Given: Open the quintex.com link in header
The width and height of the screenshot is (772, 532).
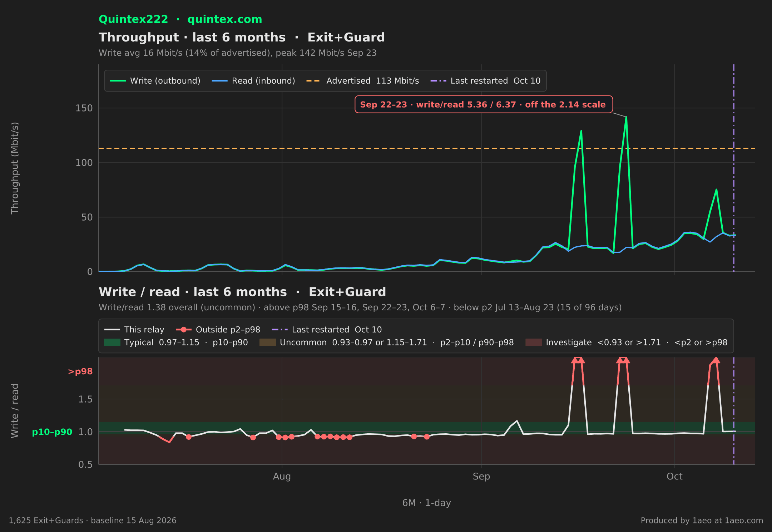Looking at the screenshot, I should 224,19.
